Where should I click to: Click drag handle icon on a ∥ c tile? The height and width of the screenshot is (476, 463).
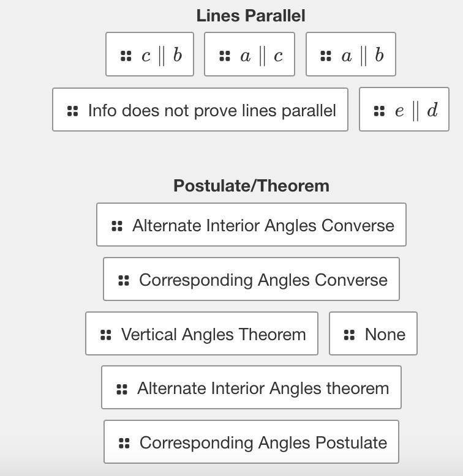click(x=225, y=56)
